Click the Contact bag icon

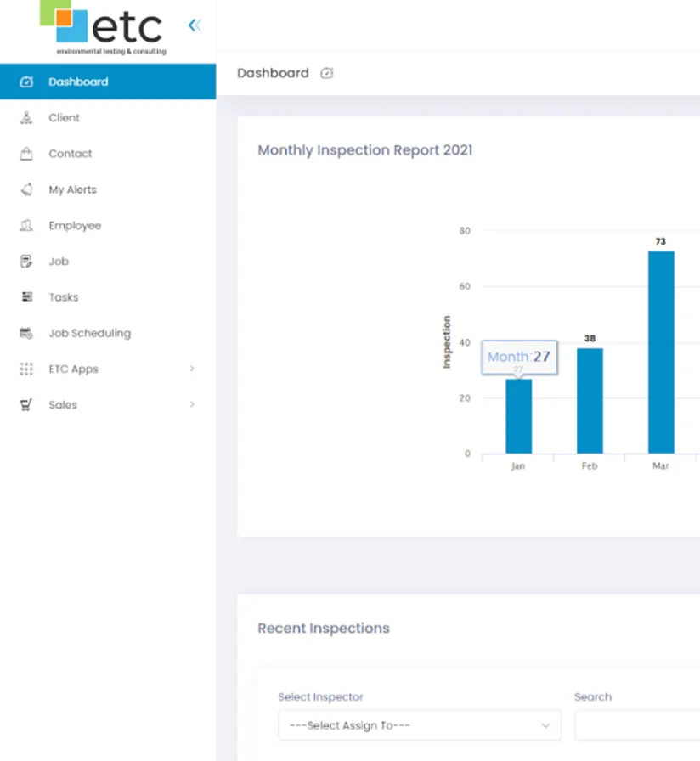[26, 154]
